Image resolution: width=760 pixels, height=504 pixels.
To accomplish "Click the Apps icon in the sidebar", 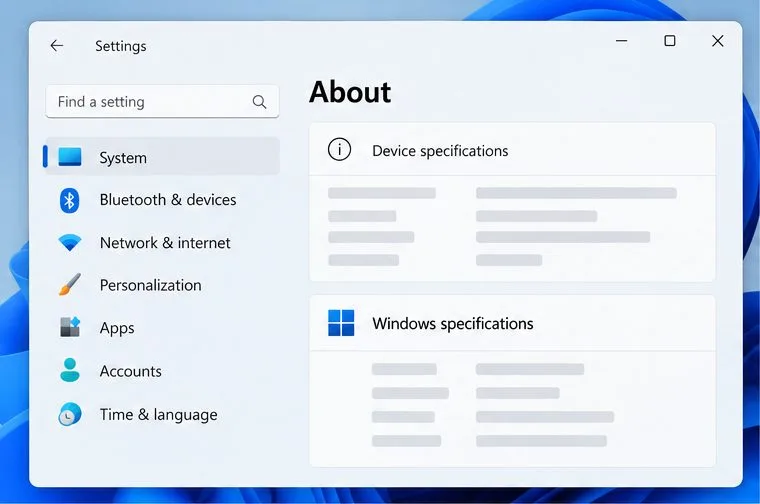I will pyautogui.click(x=70, y=327).
